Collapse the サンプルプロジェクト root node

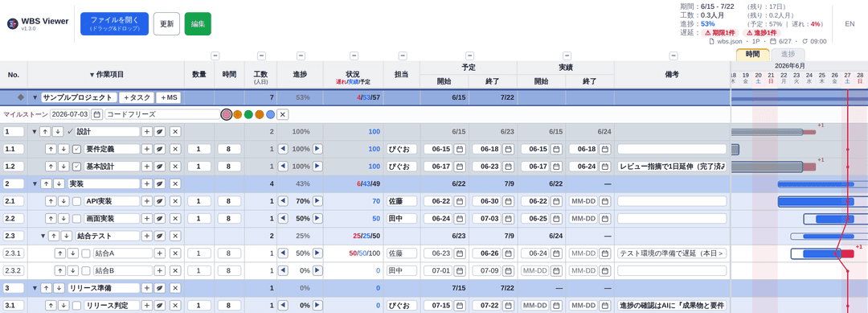pos(35,97)
